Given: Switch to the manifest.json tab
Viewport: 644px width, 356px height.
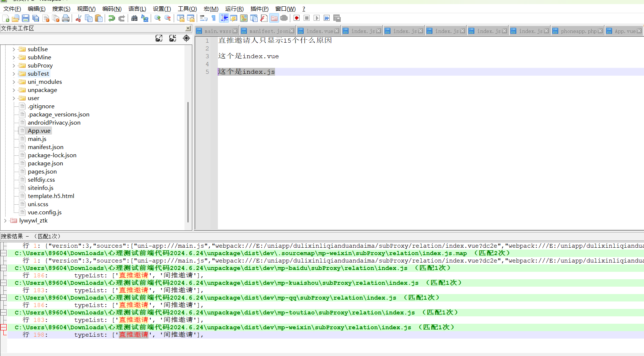Looking at the screenshot, I should pyautogui.click(x=269, y=31).
